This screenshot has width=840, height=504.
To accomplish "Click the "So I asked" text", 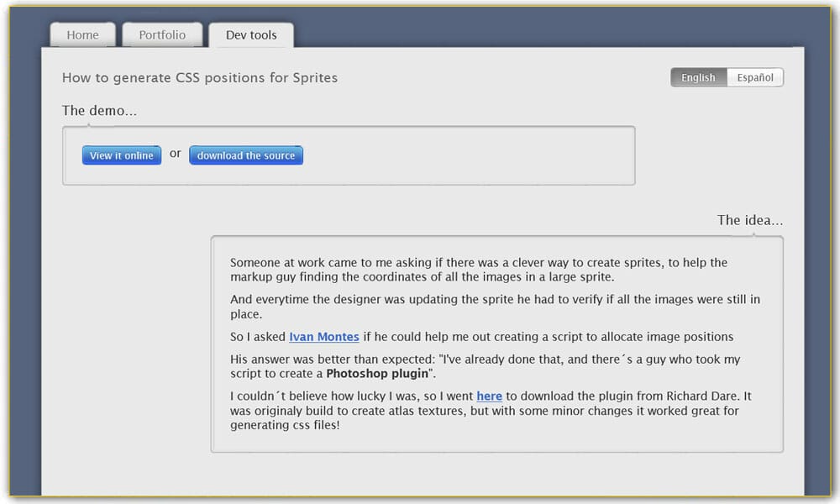I will coord(258,337).
